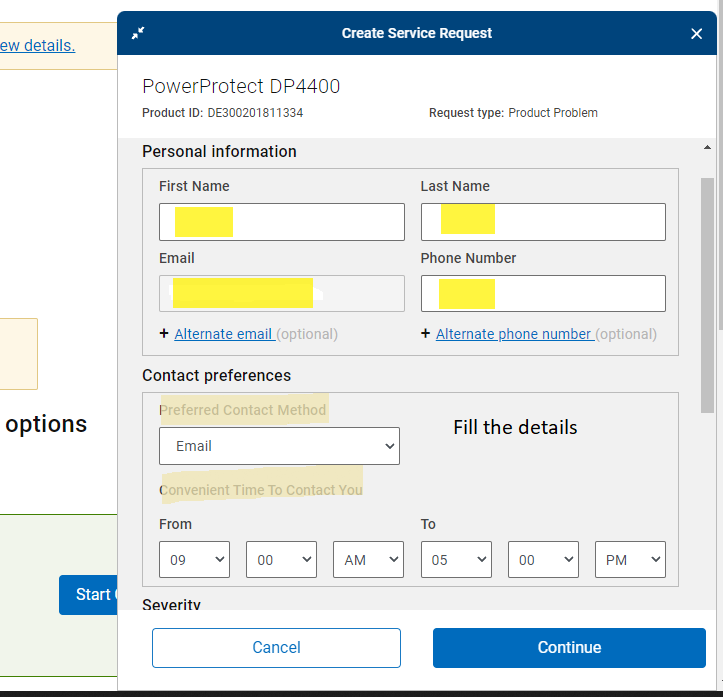The height and width of the screenshot is (697, 723).
Task: Click the Phone Number input field
Action: pyautogui.click(x=543, y=294)
